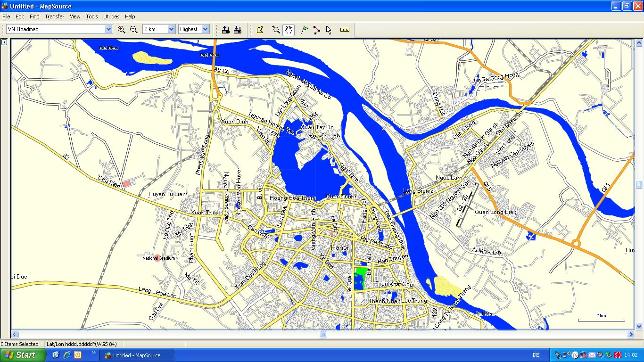Viewport: 644px width, 362px height.
Task: Click the Windows Start button
Action: (20, 355)
